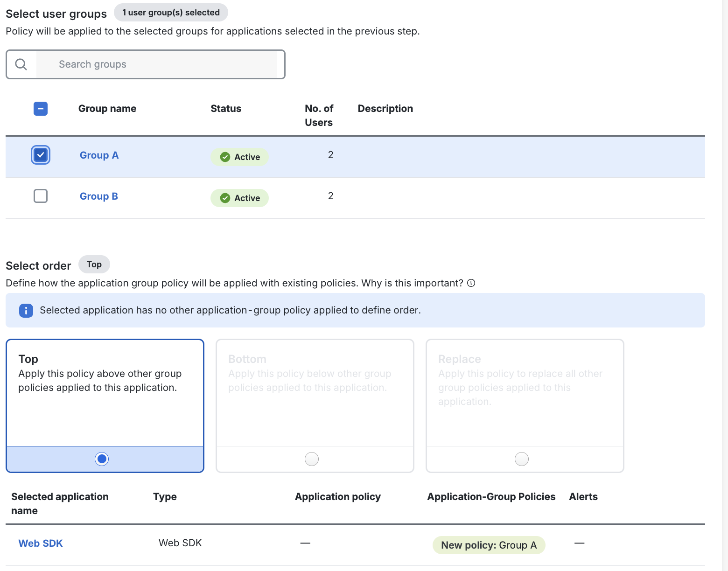Open the Group B link
This screenshot has width=728, height=571.
coord(98,196)
